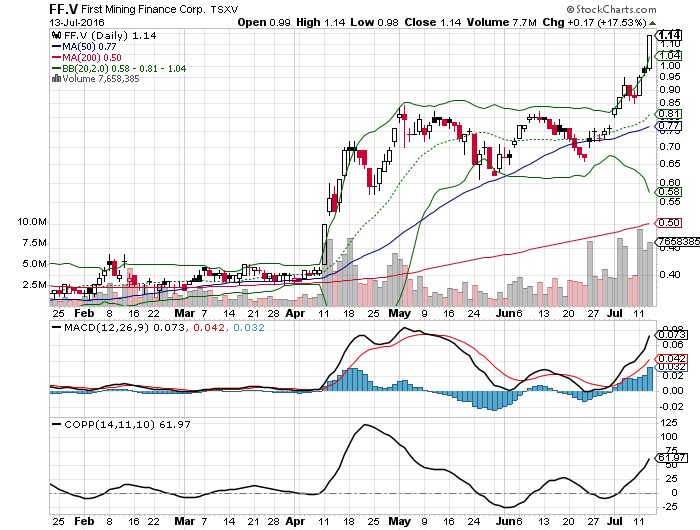
Task: Click the green 0.81 middle band tag
Action: (668, 114)
